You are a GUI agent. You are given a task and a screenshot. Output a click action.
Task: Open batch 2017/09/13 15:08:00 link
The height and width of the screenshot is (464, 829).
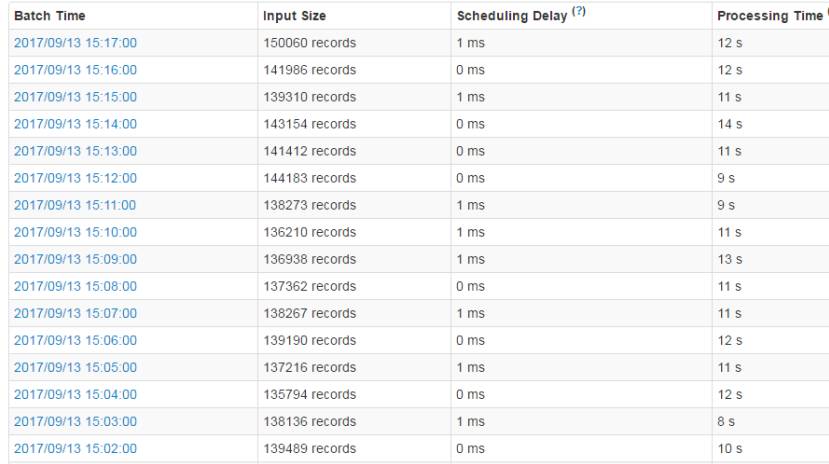pos(75,286)
